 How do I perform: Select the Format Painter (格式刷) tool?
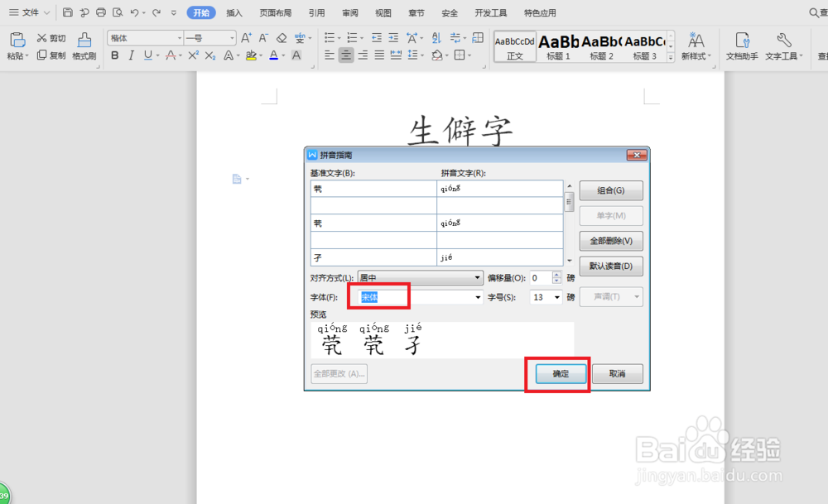click(84, 46)
